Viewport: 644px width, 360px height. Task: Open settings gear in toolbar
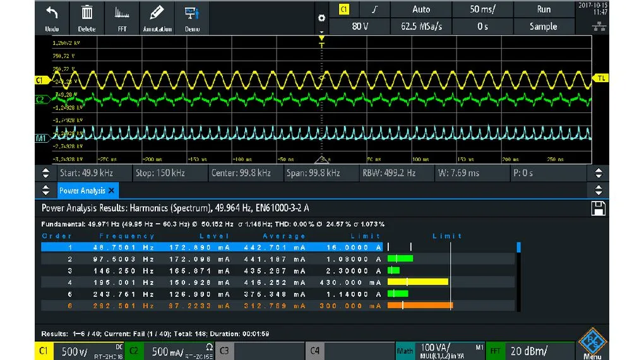[x=321, y=18]
